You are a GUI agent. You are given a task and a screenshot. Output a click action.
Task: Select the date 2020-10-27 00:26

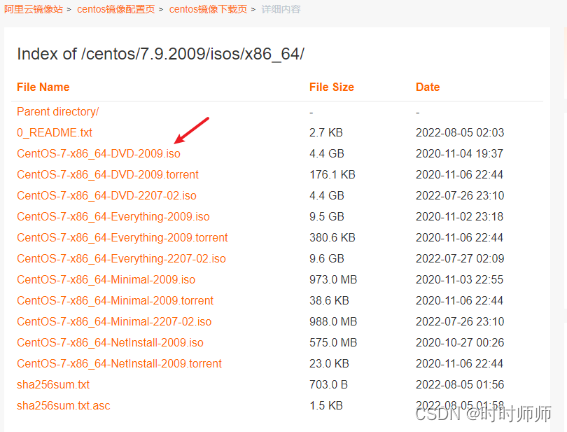[460, 342]
